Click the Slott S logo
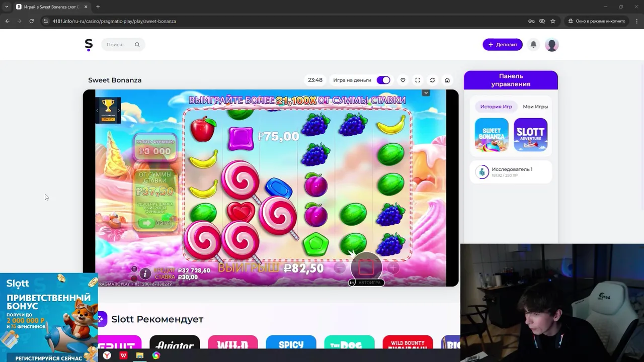 tap(89, 45)
